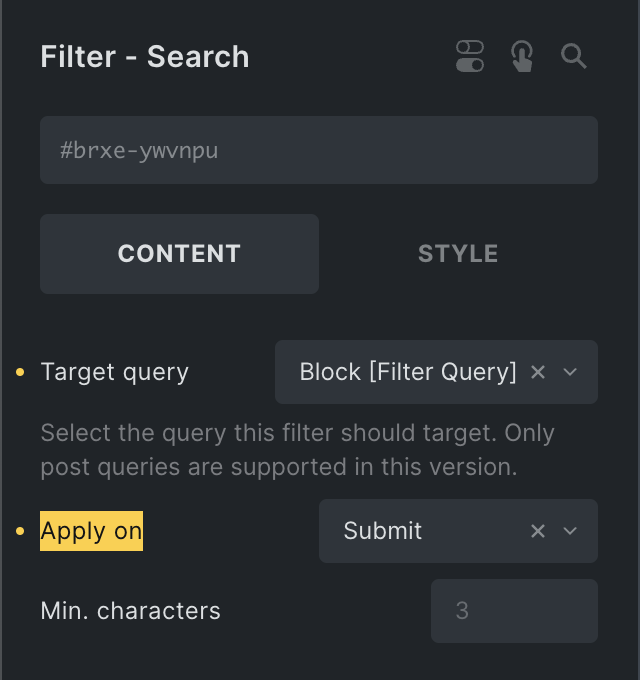640x680 pixels.
Task: Switch to the CONTENT tab
Action: 179,254
